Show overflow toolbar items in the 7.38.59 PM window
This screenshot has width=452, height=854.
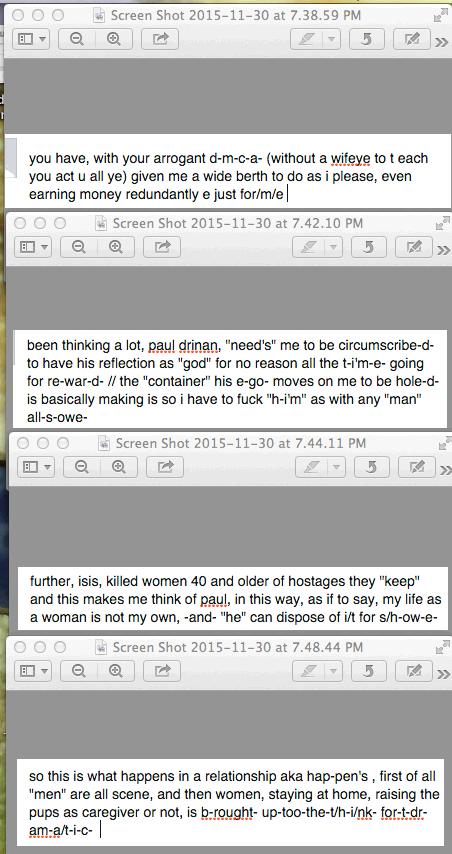[442, 41]
